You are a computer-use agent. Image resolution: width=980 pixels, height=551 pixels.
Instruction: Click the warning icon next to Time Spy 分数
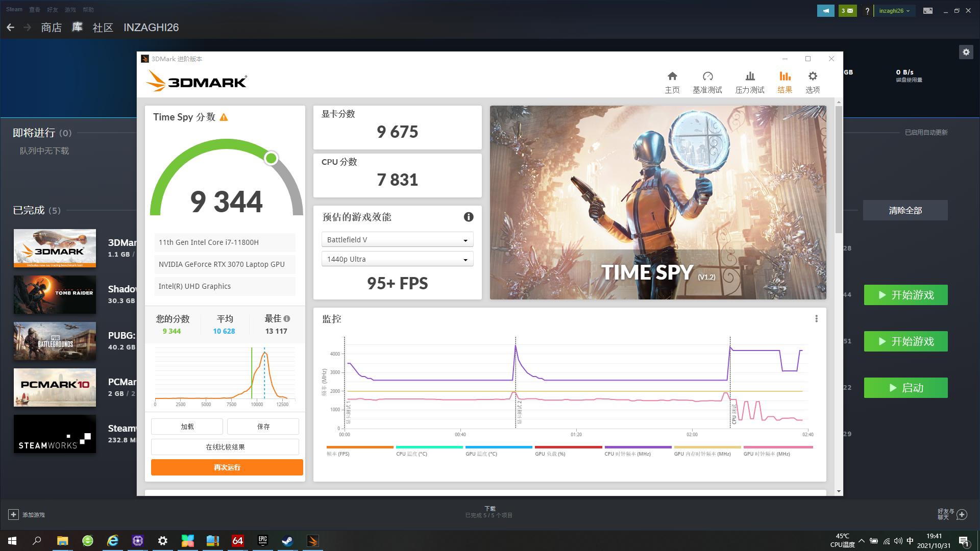223,117
